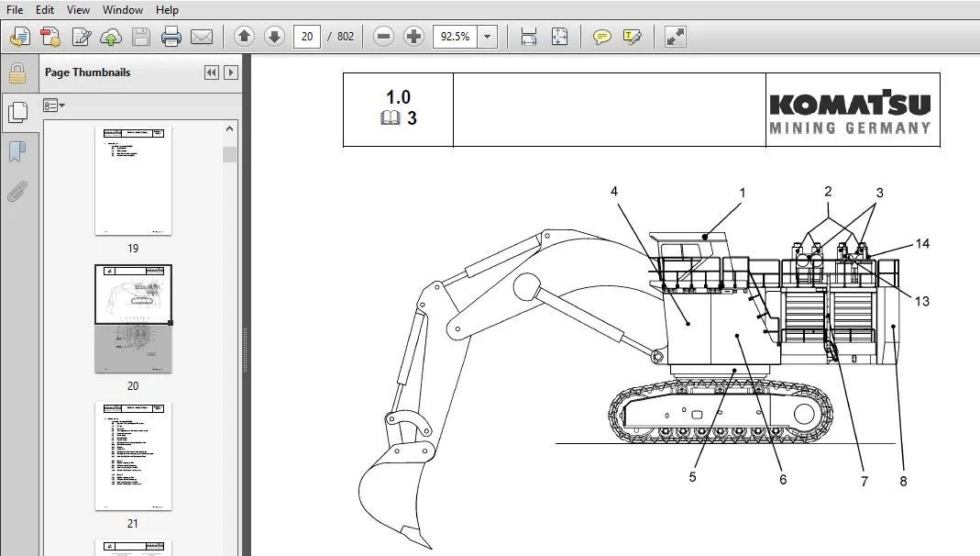Click the Open file toolbar icon
The image size is (980, 556).
[20, 37]
